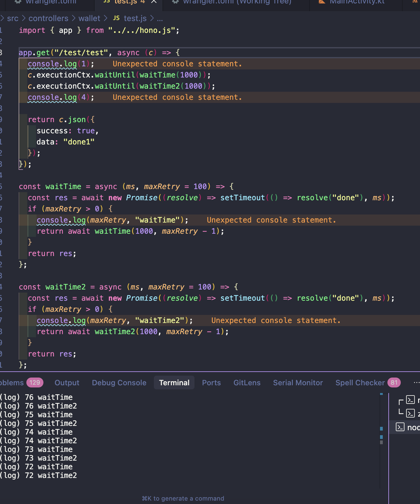Image resolution: width=420 pixels, height=504 pixels.
Task: Click the underlined console.log(4) statement
Action: pos(61,97)
